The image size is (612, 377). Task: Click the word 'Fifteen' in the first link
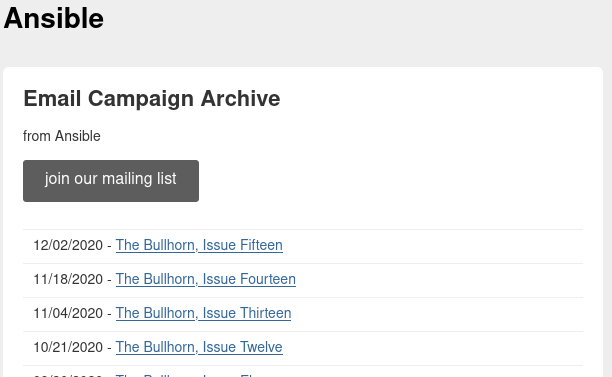pos(262,245)
